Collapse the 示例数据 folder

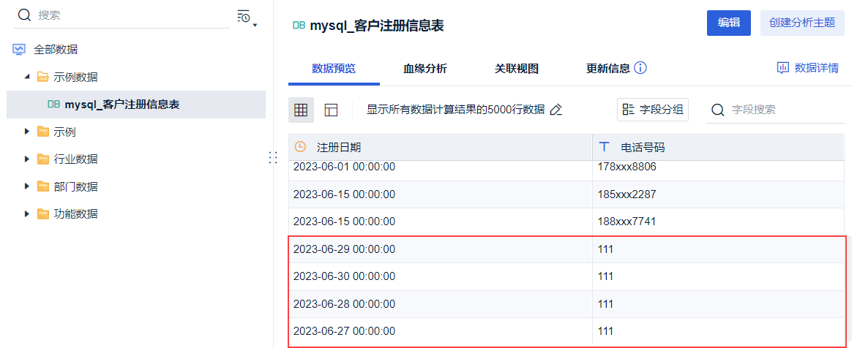coord(27,76)
